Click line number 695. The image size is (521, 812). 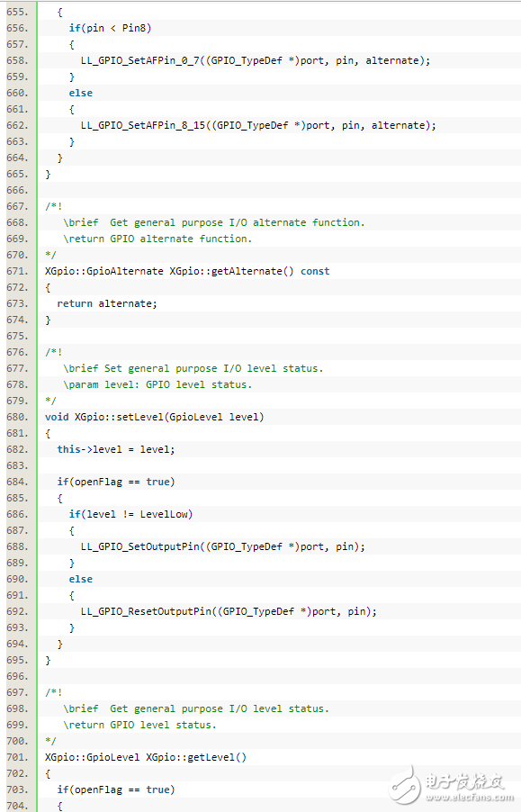pos(17,660)
